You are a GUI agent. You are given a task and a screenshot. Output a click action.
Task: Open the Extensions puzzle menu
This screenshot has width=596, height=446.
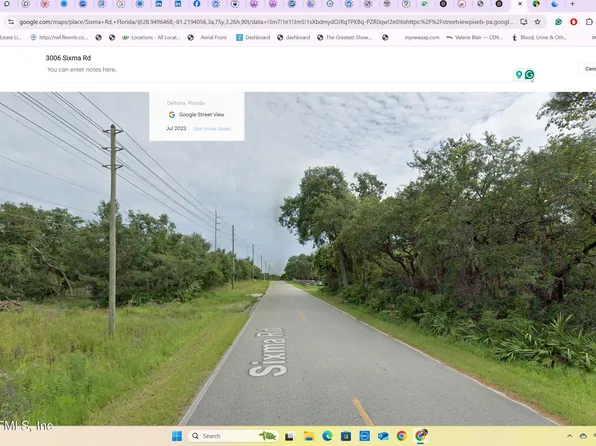pos(589,22)
